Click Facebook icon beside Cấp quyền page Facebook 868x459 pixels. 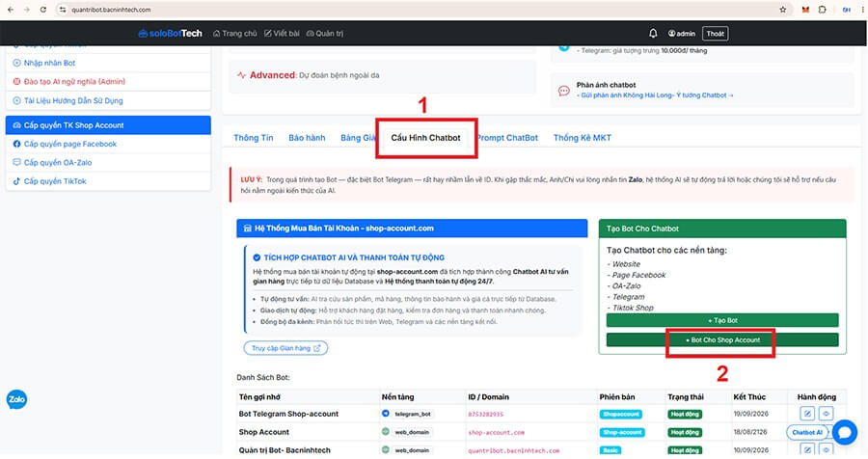pos(16,144)
